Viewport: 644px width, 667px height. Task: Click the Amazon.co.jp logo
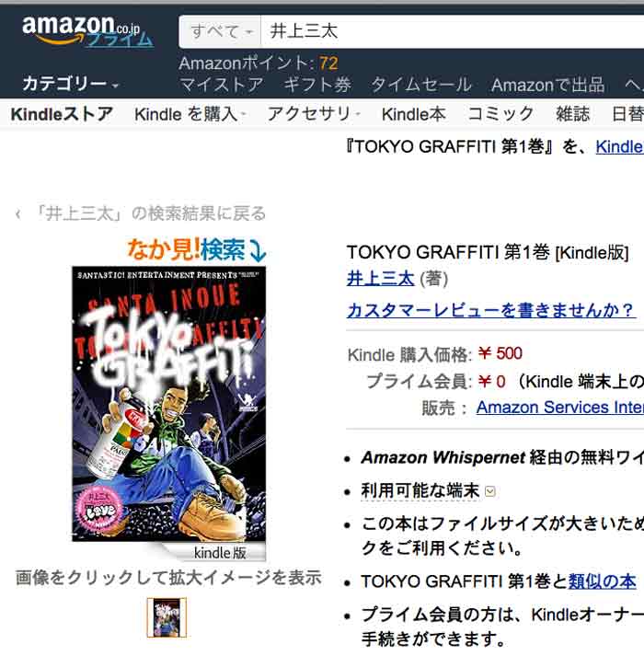coord(87,30)
